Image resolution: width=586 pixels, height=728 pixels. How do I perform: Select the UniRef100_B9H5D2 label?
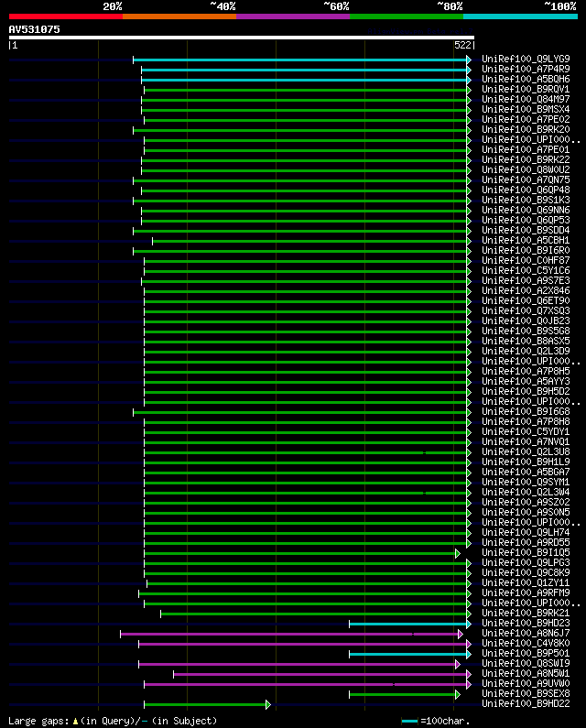[526, 391]
